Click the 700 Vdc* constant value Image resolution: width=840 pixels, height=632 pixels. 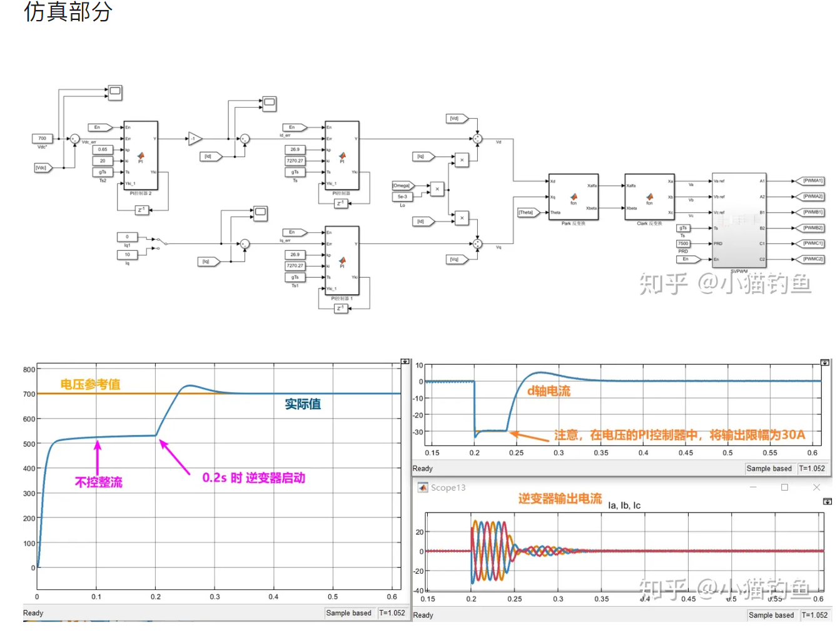point(42,138)
